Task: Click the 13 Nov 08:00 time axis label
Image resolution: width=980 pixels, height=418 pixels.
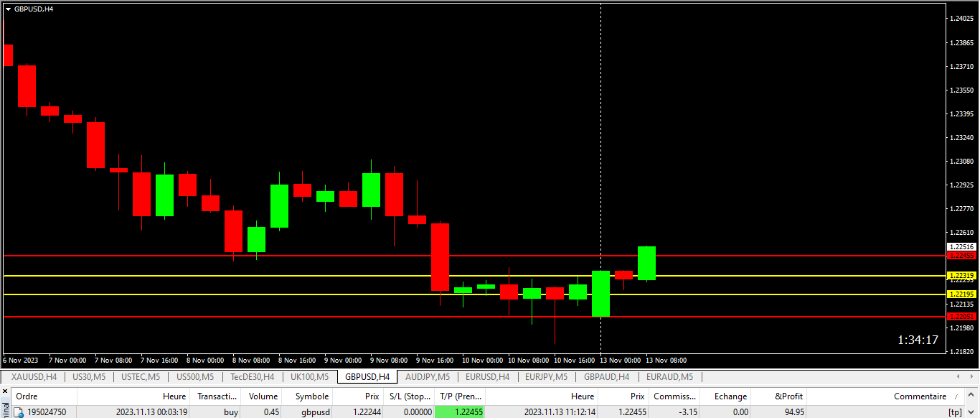Action: pyautogui.click(x=666, y=360)
